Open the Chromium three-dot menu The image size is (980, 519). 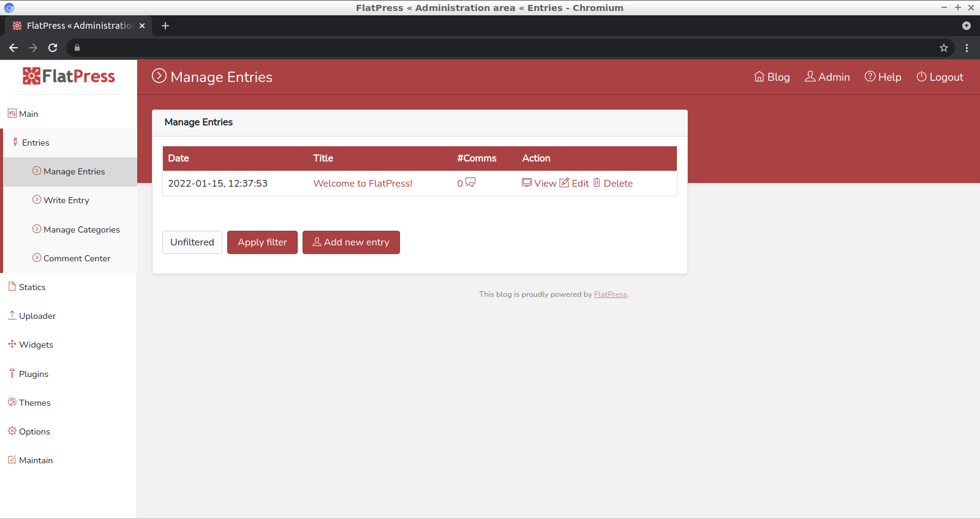point(967,48)
